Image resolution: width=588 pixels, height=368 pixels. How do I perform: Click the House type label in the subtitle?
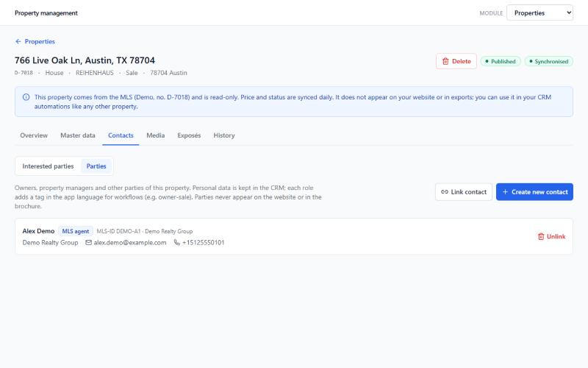click(x=54, y=73)
